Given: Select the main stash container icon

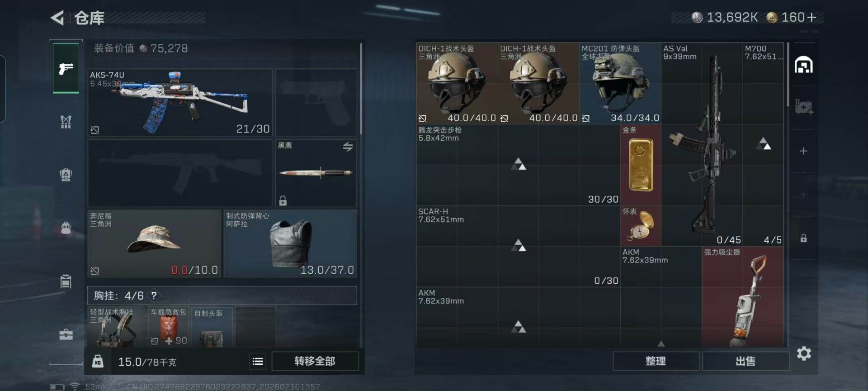Looking at the screenshot, I should click(804, 65).
